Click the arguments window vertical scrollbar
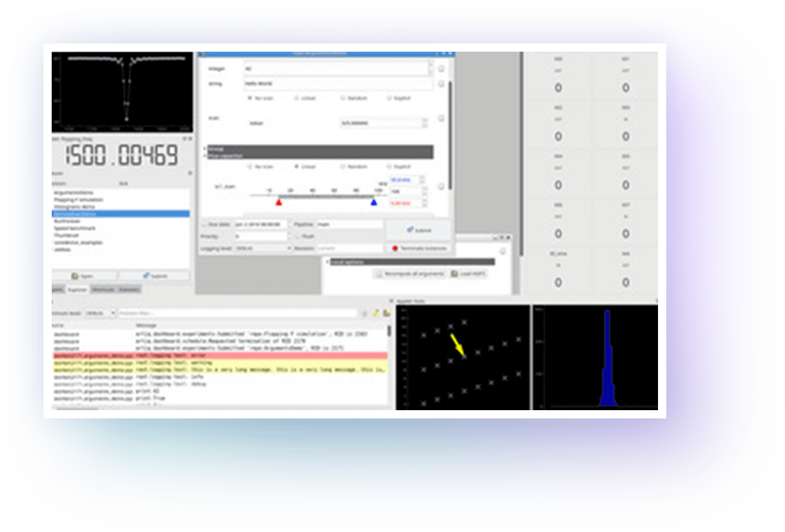785x532 pixels. coord(450,135)
